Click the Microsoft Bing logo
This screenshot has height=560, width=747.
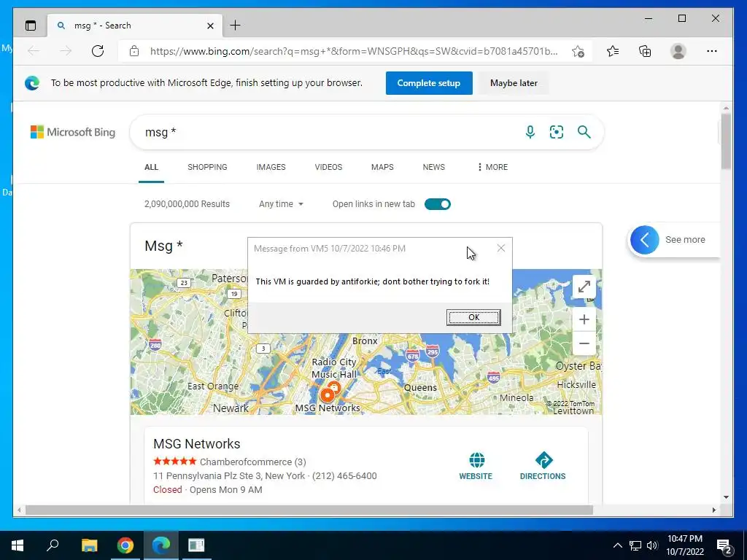tap(73, 132)
